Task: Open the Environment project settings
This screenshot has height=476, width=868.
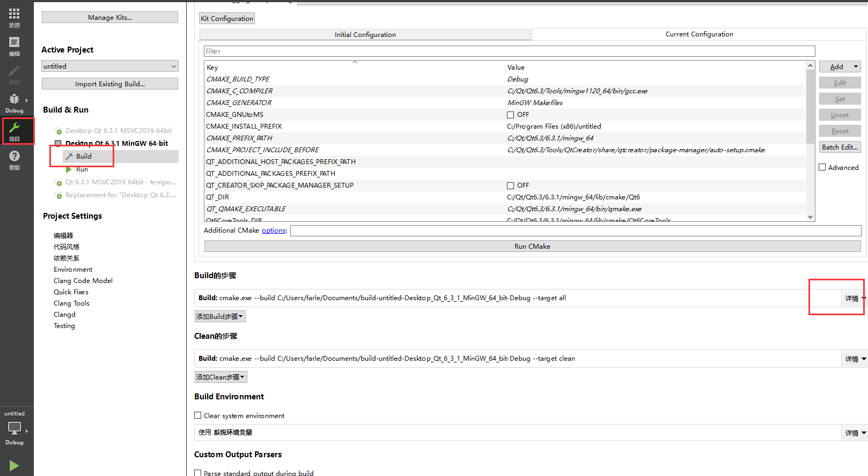Action: coord(73,269)
